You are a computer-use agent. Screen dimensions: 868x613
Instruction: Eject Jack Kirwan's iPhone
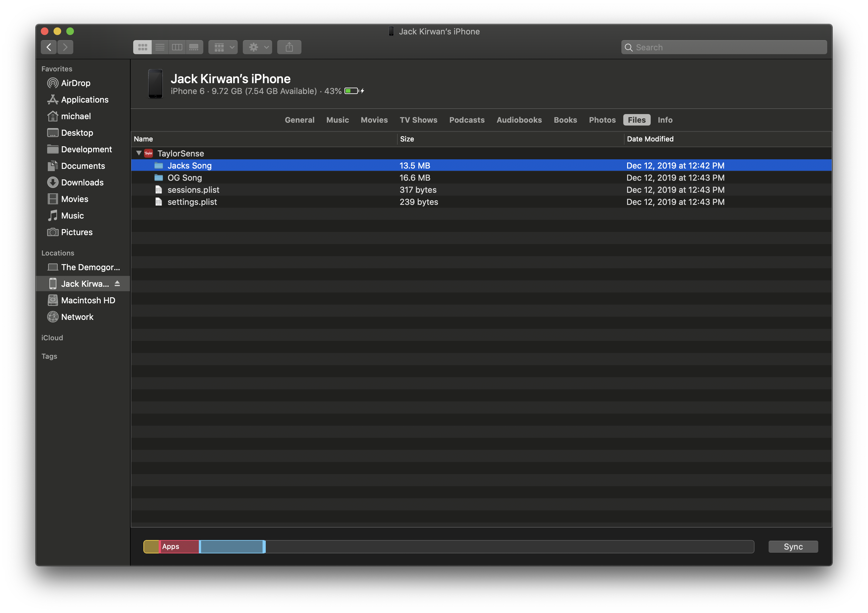[117, 284]
